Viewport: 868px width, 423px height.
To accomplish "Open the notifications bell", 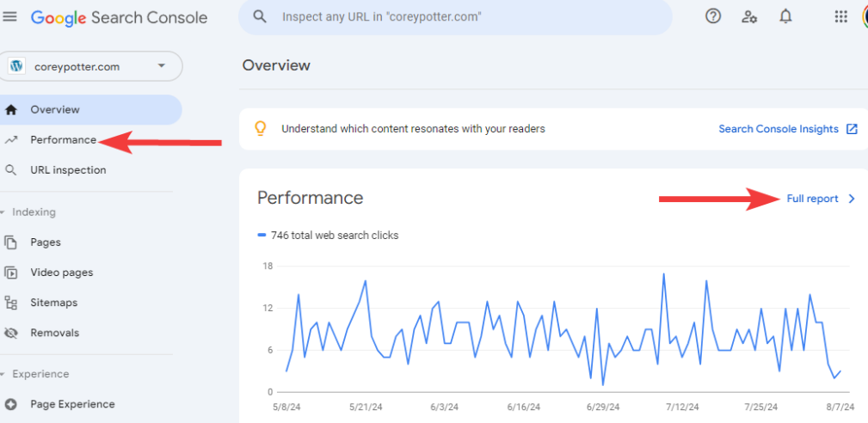I will coord(785,16).
